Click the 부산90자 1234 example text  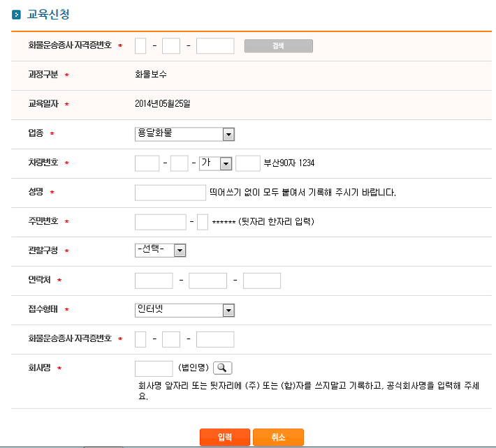click(x=289, y=163)
